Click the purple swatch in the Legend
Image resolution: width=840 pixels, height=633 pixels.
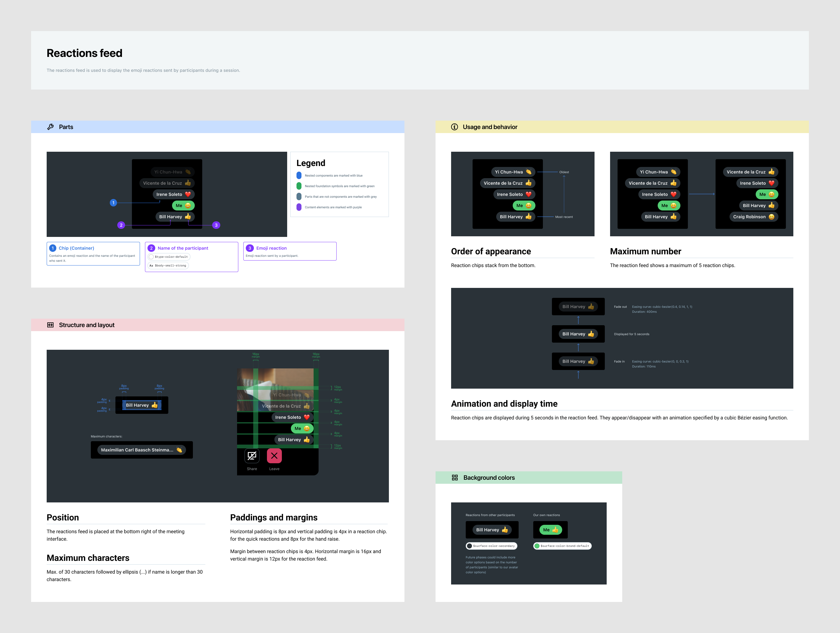point(299,207)
